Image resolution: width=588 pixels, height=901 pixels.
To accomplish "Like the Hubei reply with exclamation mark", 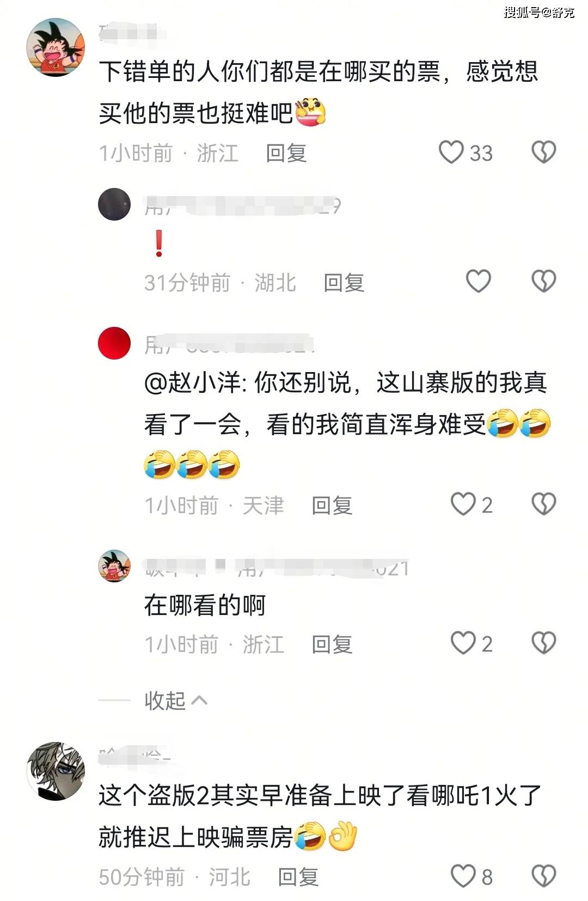I will [x=479, y=282].
